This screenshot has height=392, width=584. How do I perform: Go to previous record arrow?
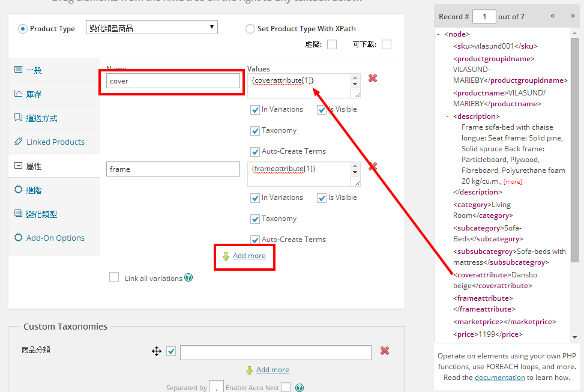[552, 16]
